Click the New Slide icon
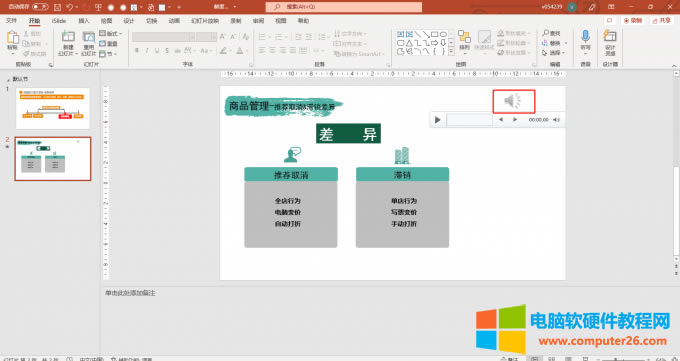 [68, 37]
